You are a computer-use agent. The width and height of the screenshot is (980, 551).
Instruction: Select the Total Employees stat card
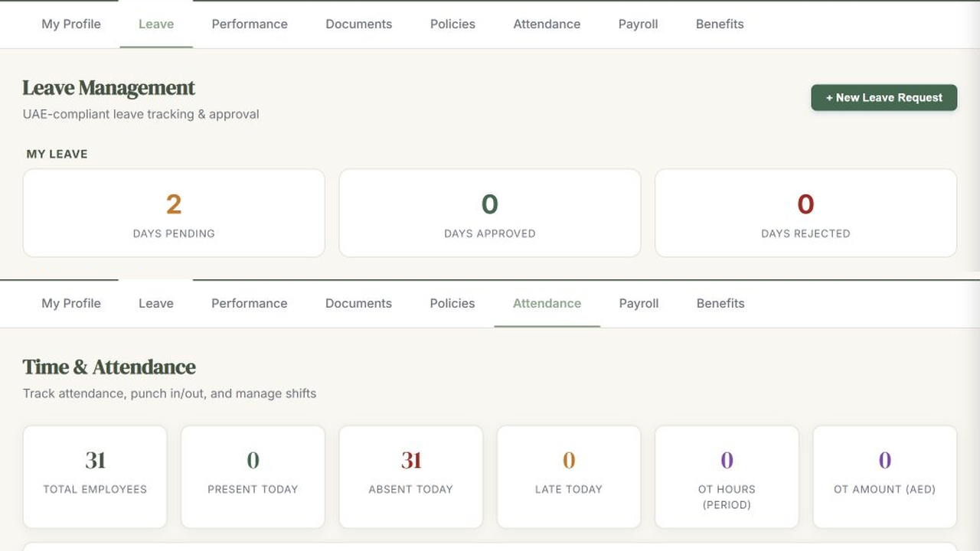[x=95, y=477]
